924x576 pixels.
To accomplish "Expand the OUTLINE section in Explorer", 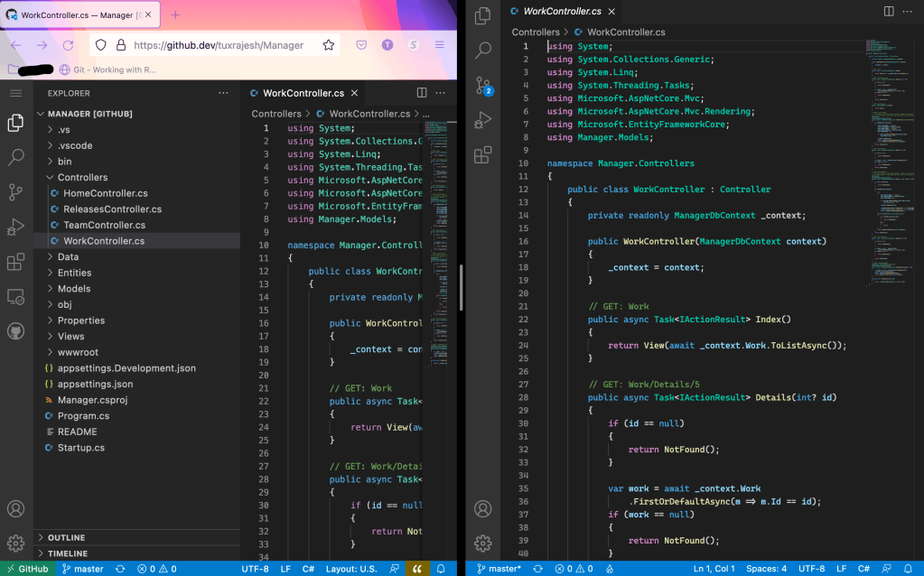I will pyautogui.click(x=66, y=538).
